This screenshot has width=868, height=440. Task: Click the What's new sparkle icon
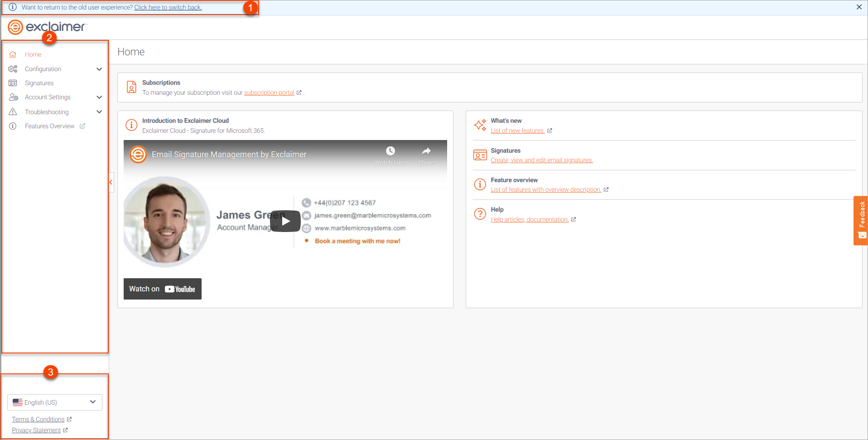(x=480, y=125)
